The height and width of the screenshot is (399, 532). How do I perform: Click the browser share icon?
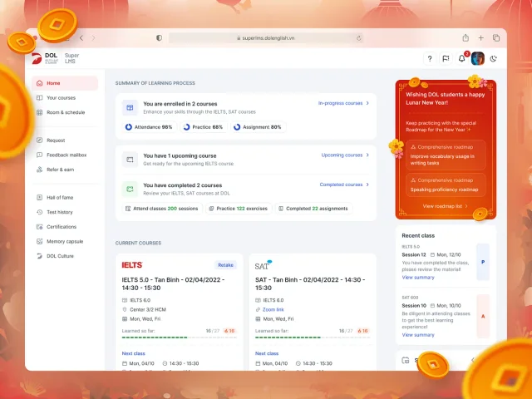[x=465, y=38]
